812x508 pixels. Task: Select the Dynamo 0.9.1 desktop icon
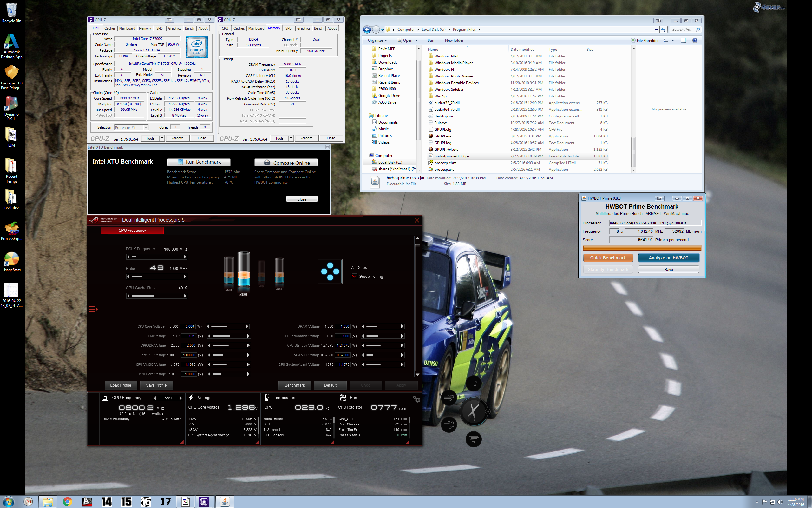pos(11,108)
